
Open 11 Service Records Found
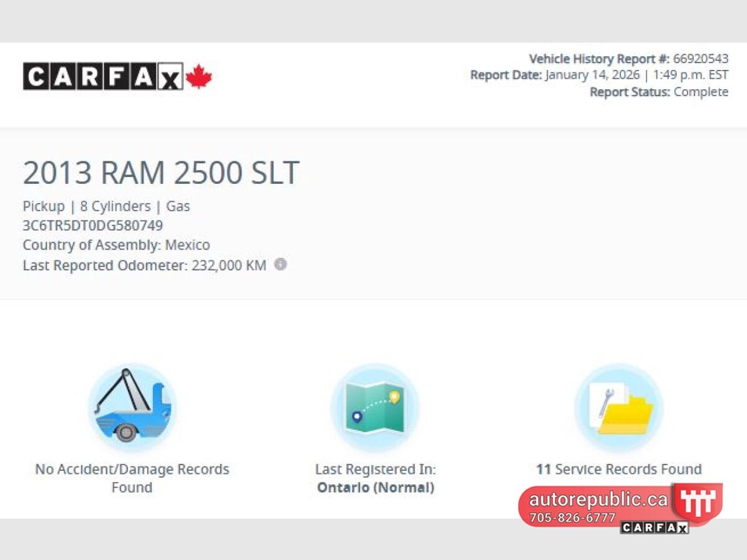pos(619,469)
